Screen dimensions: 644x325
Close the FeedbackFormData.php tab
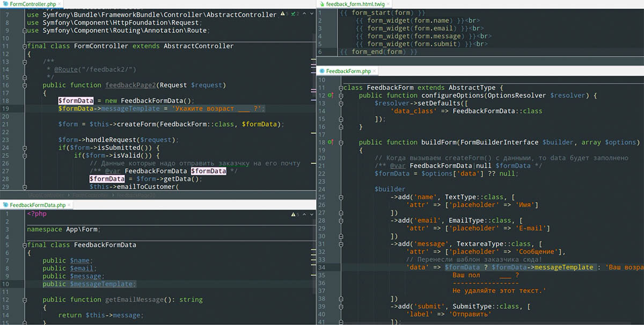pyautogui.click(x=70, y=205)
